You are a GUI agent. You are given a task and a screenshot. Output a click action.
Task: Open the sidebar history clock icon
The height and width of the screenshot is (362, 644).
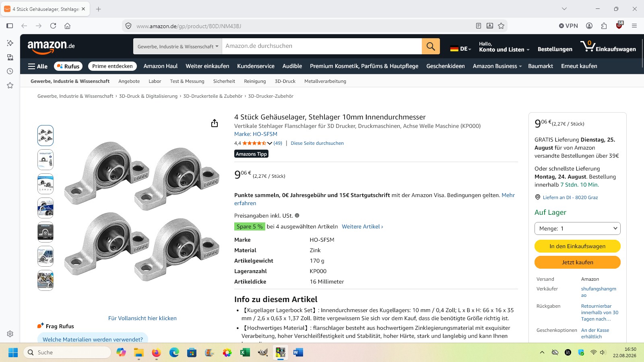tap(10, 71)
